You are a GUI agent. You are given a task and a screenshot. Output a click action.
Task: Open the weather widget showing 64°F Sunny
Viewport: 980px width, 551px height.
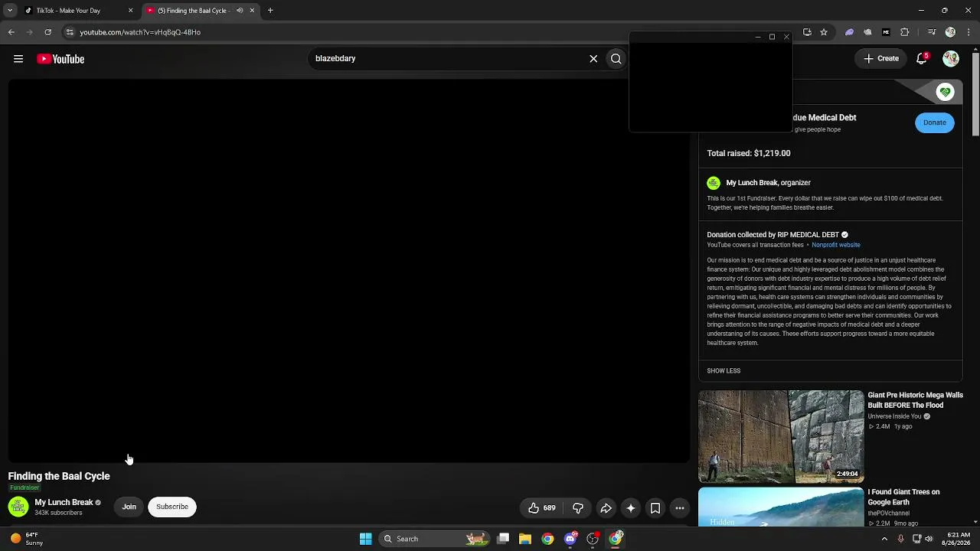(27, 539)
